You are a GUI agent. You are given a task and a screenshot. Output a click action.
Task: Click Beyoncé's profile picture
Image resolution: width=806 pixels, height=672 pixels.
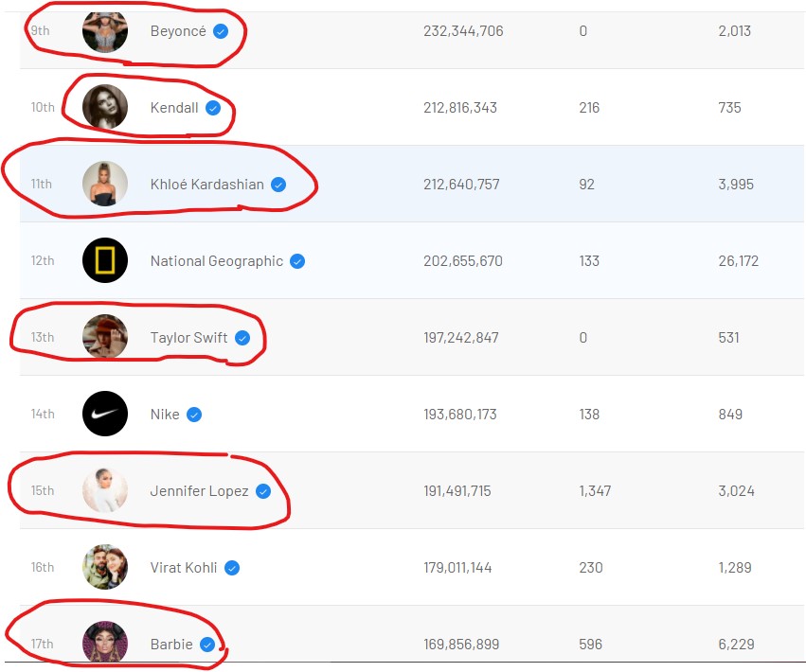pos(104,31)
